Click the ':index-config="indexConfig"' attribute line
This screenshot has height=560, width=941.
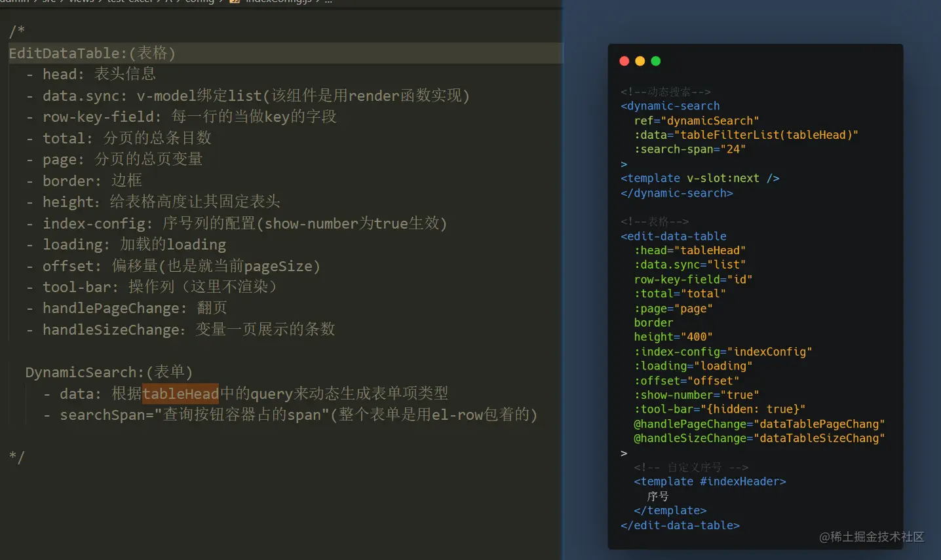point(723,352)
